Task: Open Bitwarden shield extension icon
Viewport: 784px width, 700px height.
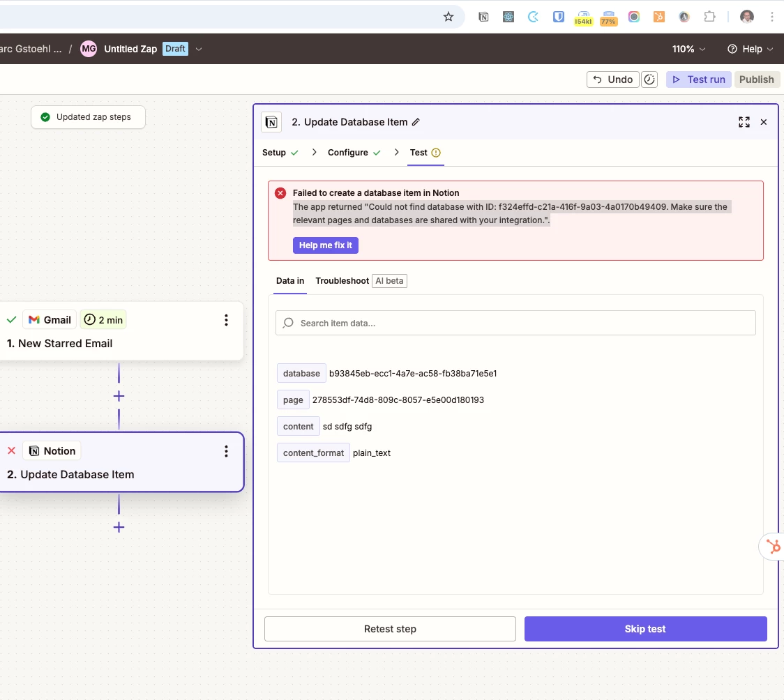Action: coord(559,17)
